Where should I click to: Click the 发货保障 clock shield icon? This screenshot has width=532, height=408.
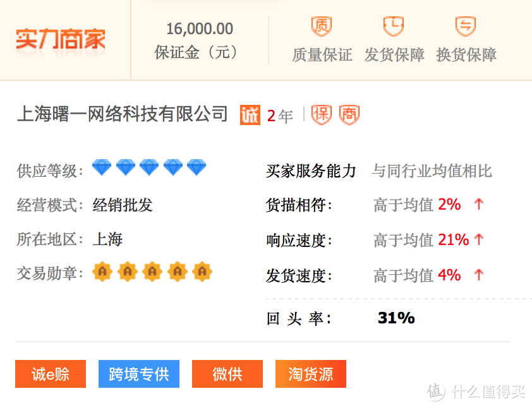394,27
